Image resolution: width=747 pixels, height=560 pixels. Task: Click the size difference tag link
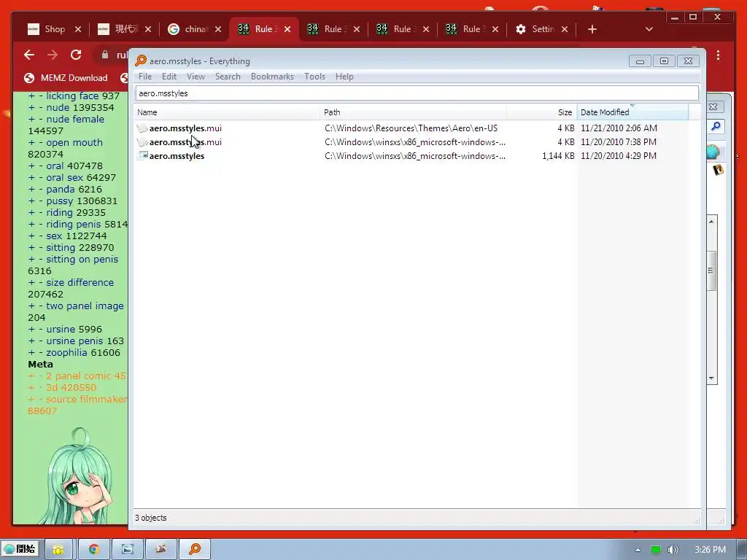pyautogui.click(x=80, y=282)
